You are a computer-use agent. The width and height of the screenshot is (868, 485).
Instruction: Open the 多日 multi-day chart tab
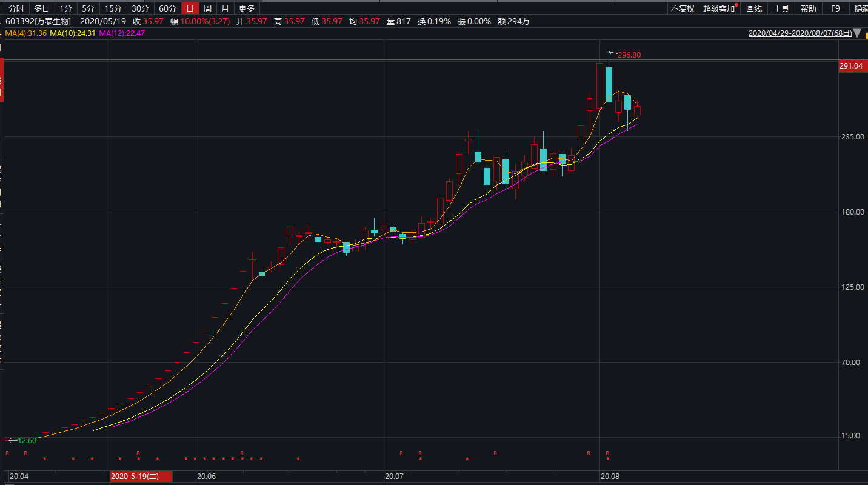click(x=41, y=8)
